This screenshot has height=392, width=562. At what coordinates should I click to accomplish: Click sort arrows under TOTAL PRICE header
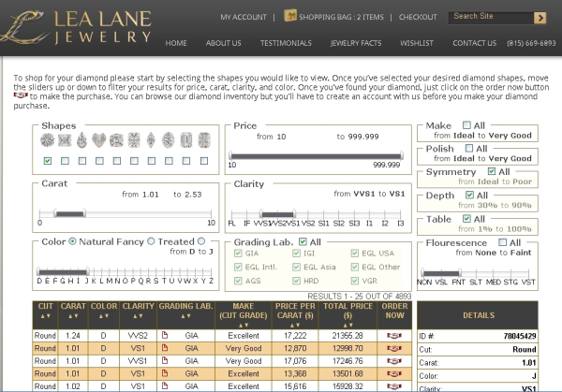tap(348, 325)
